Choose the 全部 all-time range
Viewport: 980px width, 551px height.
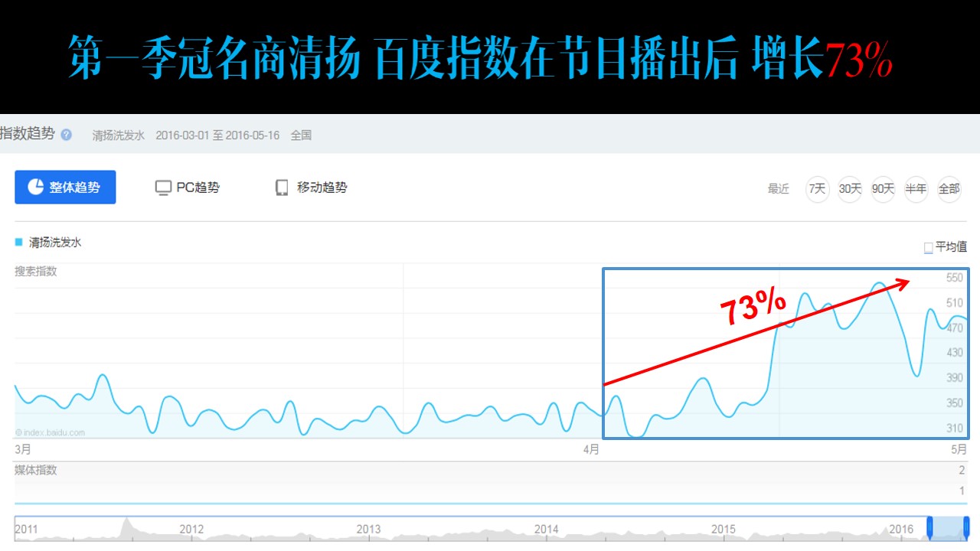pos(949,188)
